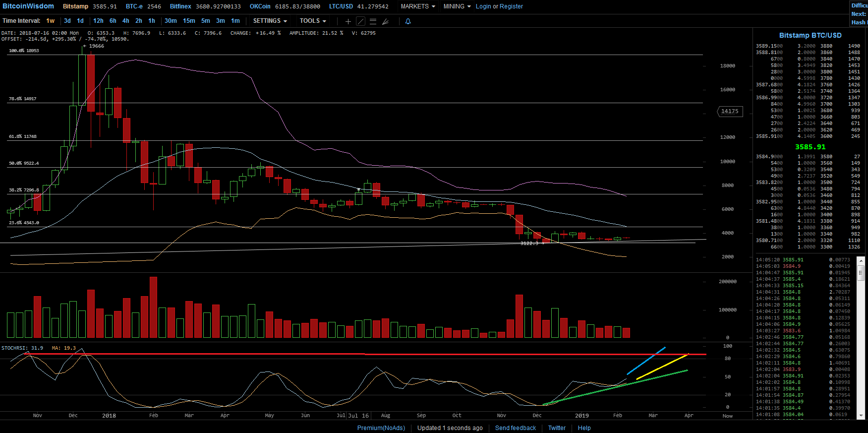Image resolution: width=868 pixels, height=433 pixels.
Task: Click the 23.6% 4543.0 Fibonacci label
Action: 24,223
